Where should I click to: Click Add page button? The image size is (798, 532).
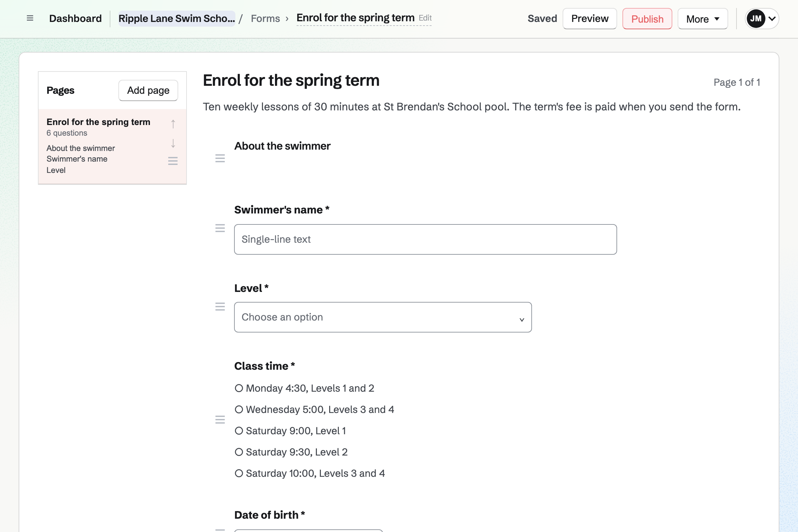[148, 90]
